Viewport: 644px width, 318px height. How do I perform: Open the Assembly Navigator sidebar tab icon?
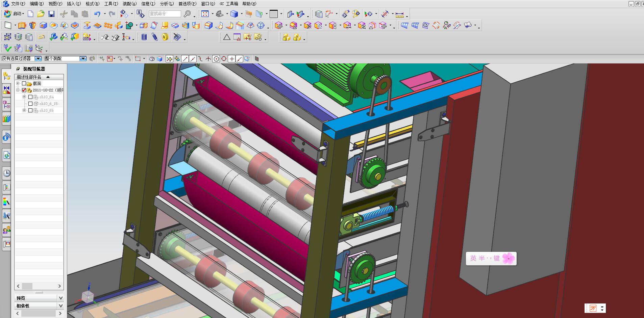[x=6, y=76]
